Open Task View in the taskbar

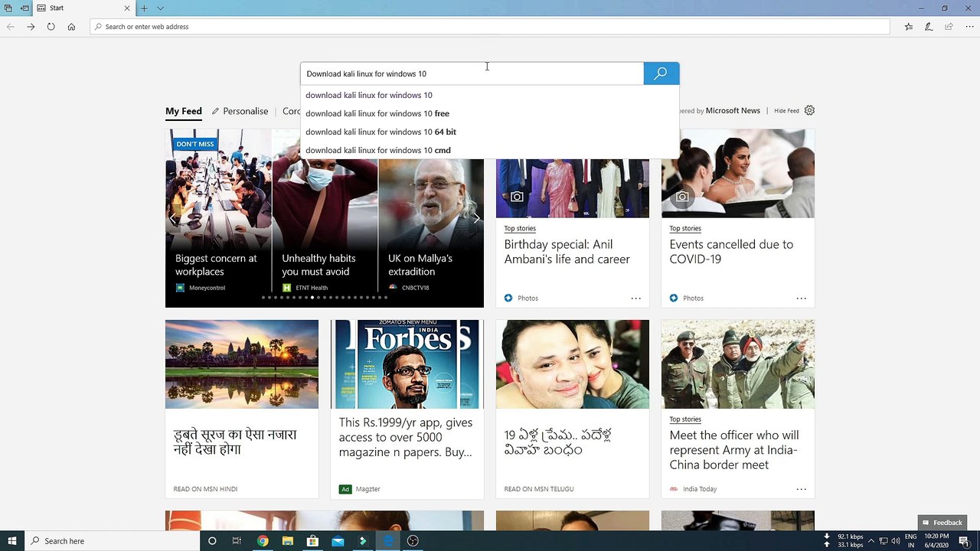pos(237,541)
